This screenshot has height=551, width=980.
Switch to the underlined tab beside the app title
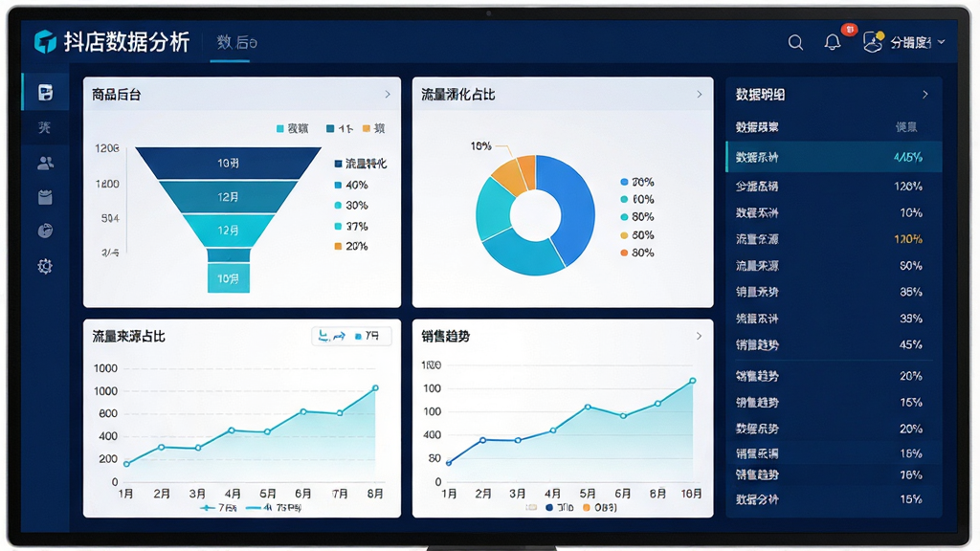[236, 42]
